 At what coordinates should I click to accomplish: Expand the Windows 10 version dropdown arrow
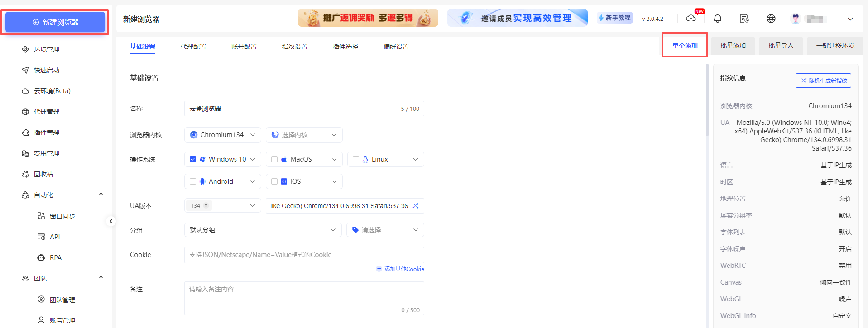click(x=253, y=159)
